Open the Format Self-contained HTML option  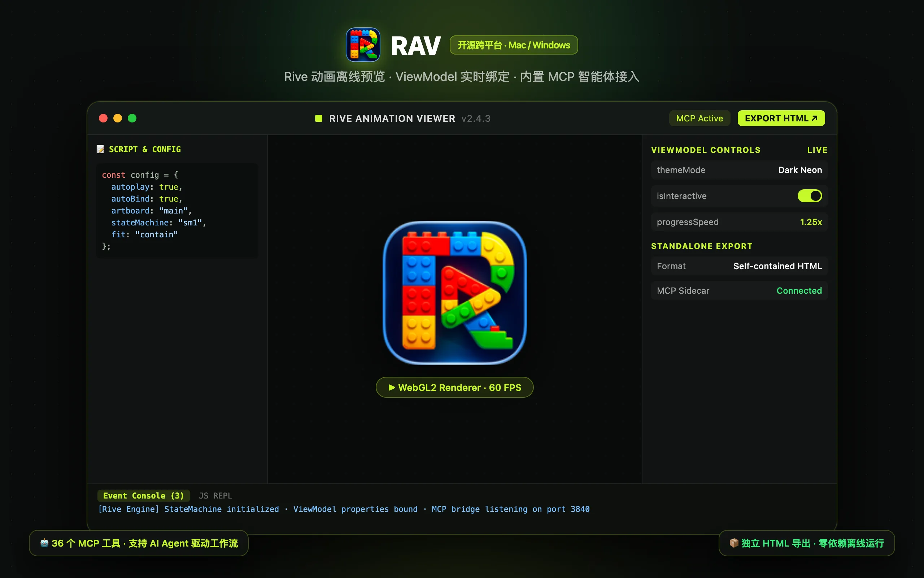pos(739,266)
